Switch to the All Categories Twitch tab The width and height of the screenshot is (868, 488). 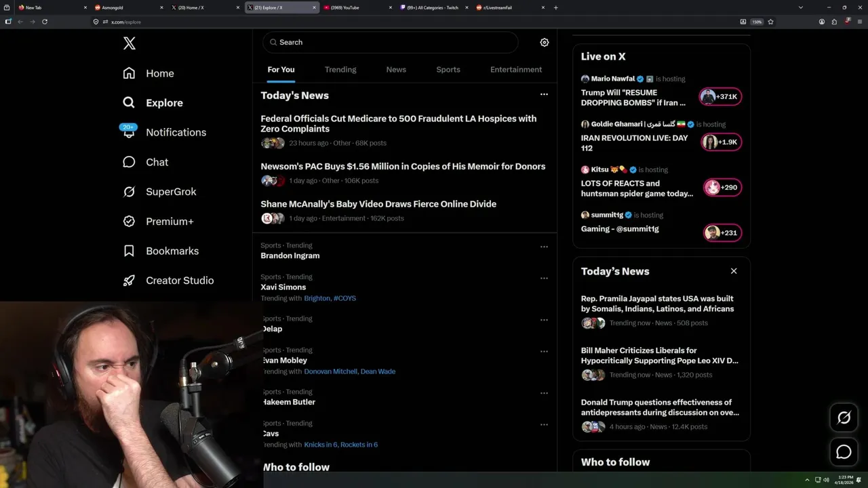(434, 7)
